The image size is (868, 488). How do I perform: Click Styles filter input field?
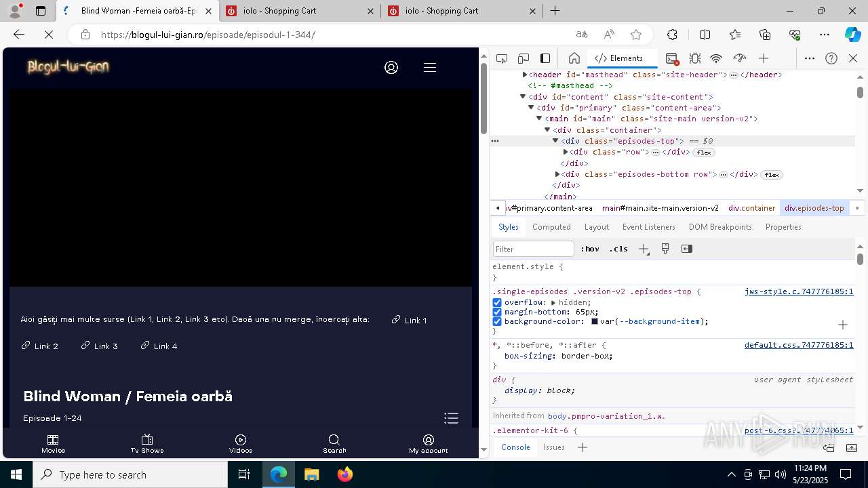[x=534, y=249]
